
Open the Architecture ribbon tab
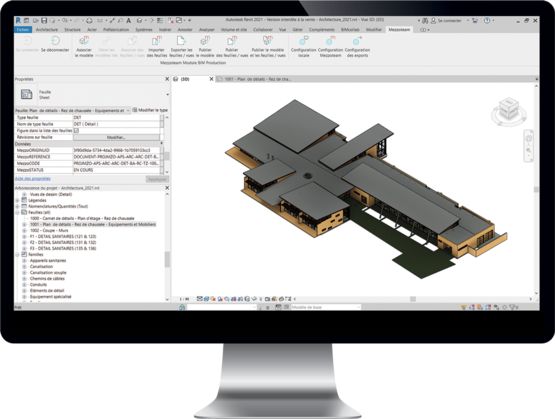pyautogui.click(x=47, y=30)
